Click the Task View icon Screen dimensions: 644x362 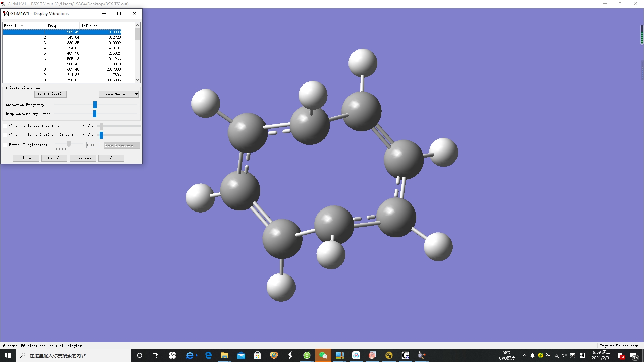[155, 355]
